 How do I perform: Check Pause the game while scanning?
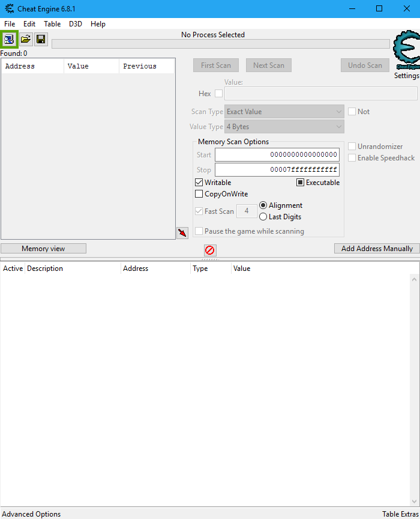point(199,231)
